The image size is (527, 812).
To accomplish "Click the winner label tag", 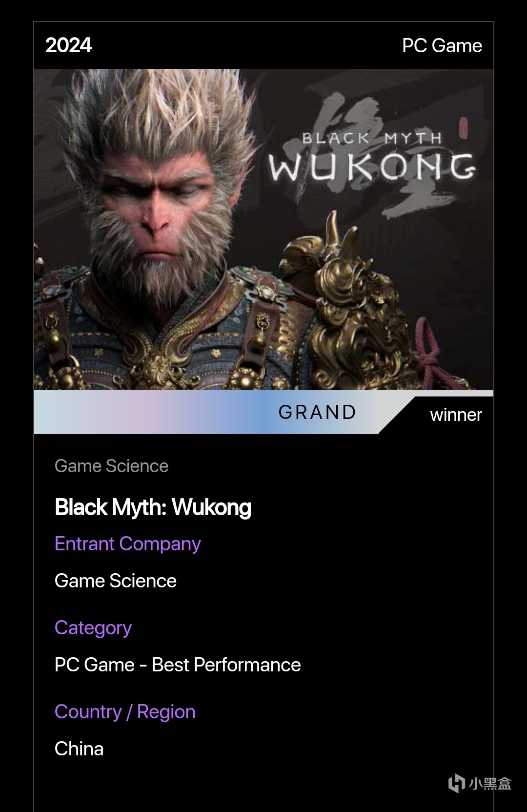I will [x=456, y=415].
